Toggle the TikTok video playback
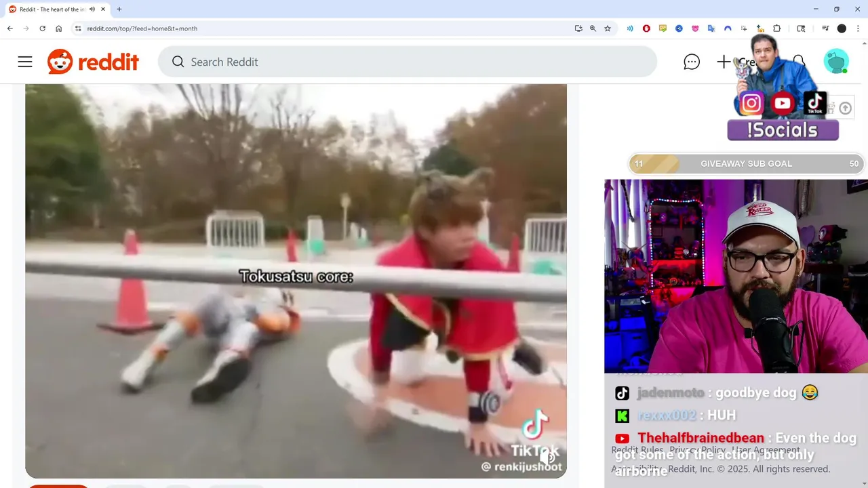Image resolution: width=868 pixels, height=488 pixels. click(x=296, y=281)
